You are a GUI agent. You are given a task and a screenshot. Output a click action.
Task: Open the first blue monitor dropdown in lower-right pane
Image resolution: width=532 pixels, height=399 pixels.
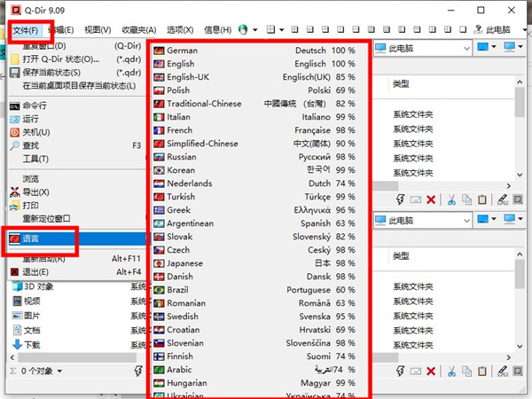point(487,218)
